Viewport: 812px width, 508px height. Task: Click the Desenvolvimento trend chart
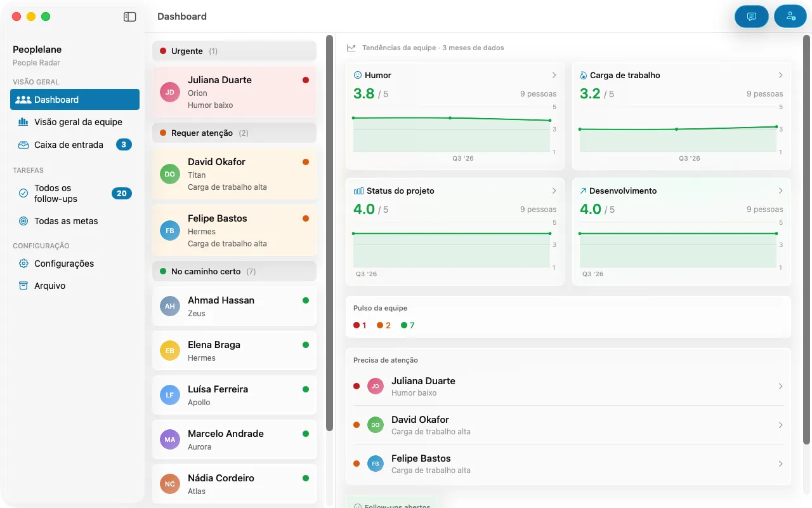tap(678, 245)
